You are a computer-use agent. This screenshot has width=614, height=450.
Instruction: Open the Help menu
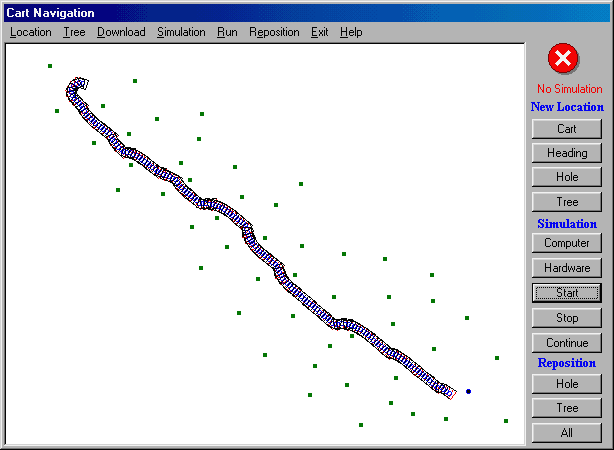(351, 32)
